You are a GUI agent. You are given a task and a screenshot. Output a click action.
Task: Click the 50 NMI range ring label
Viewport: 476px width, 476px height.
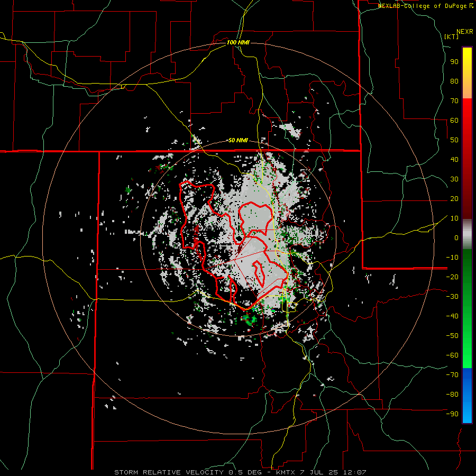point(238,140)
